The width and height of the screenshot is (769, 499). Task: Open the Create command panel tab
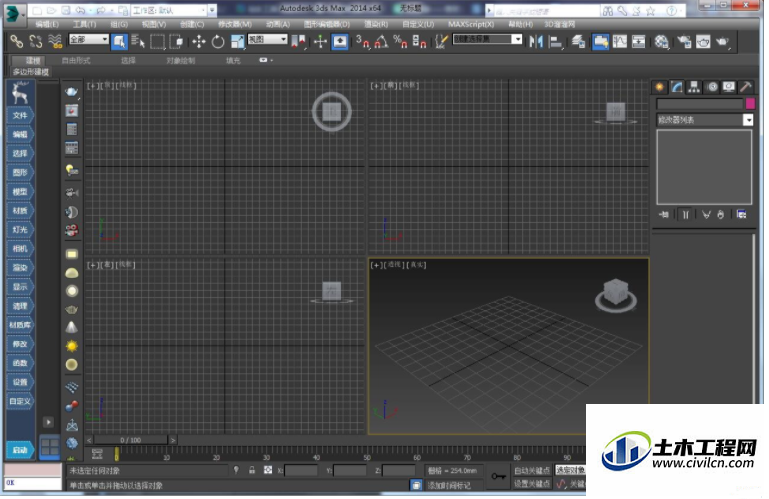[x=660, y=87]
